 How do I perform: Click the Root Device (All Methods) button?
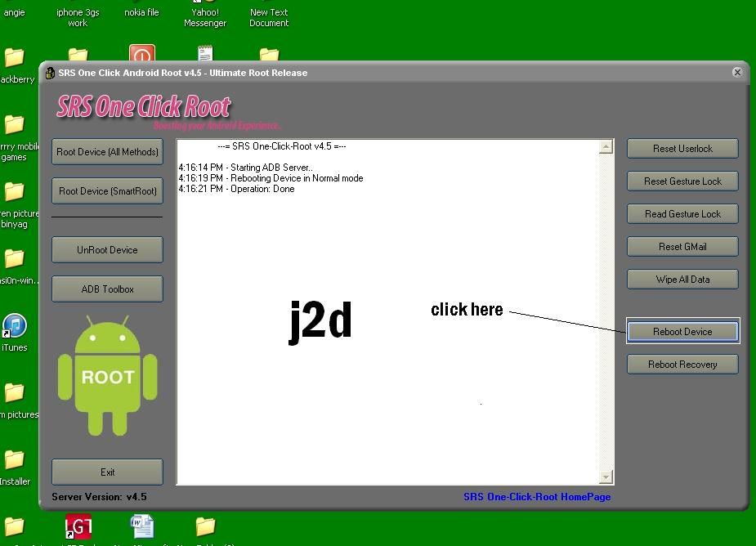(x=107, y=152)
